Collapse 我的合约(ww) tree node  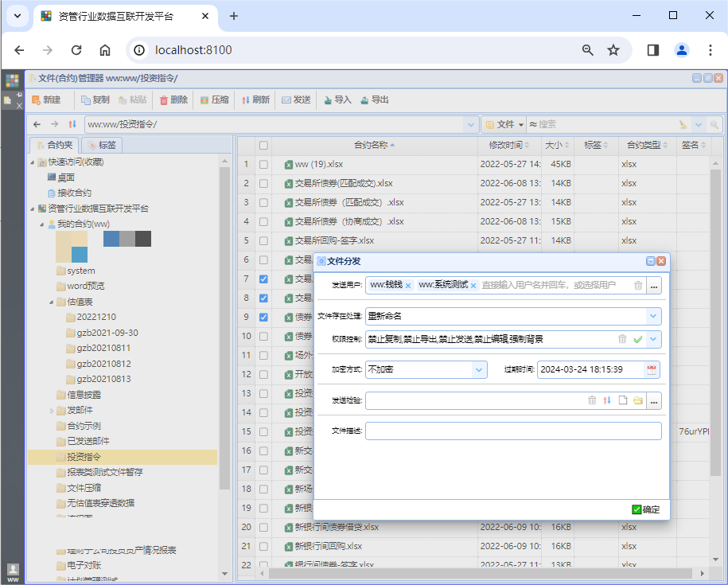pos(42,224)
